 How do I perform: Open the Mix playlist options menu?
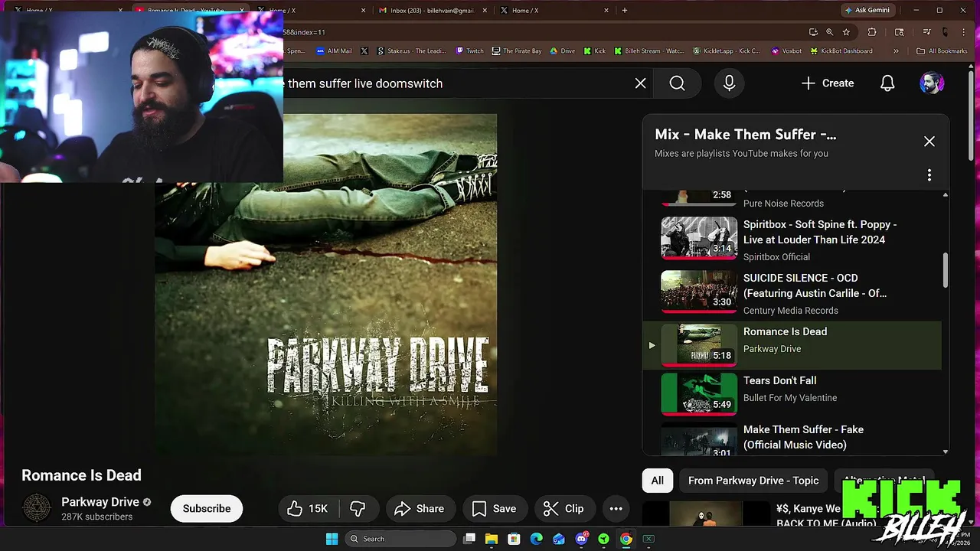point(929,175)
